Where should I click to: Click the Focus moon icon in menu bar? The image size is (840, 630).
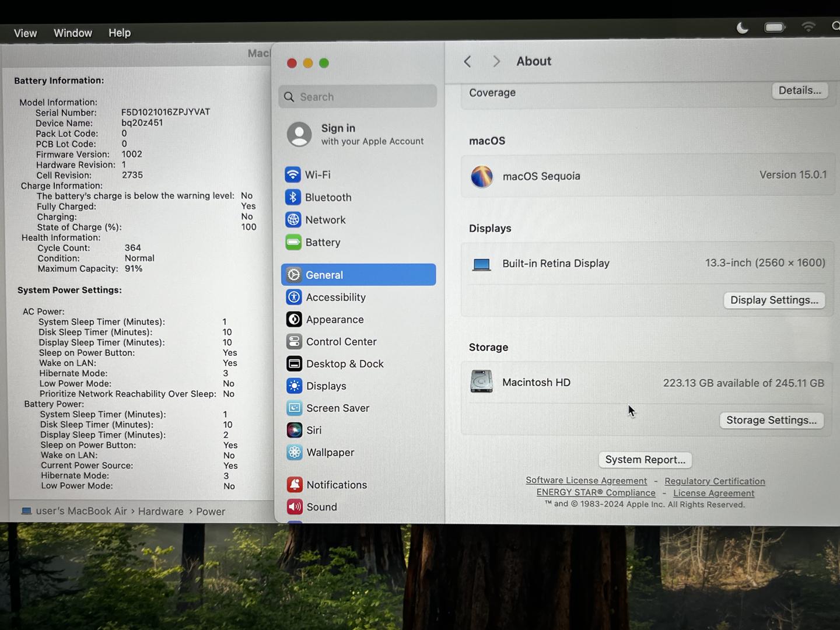point(742,28)
